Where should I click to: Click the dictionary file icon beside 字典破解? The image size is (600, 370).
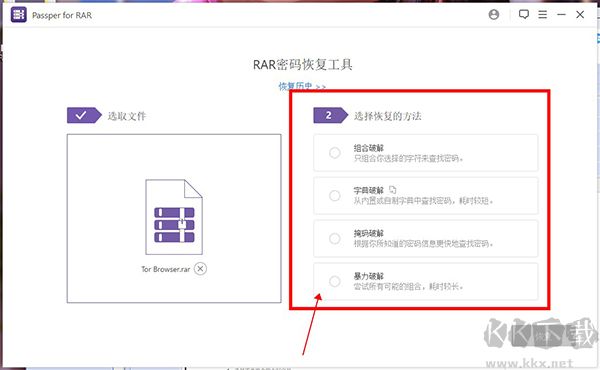(x=393, y=189)
